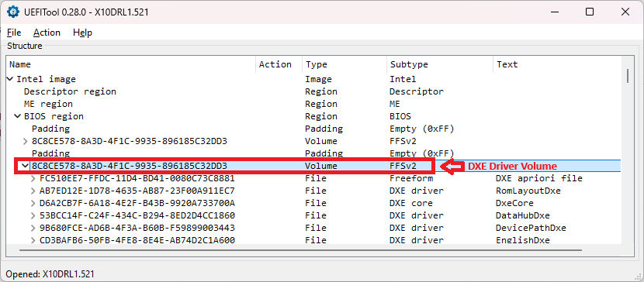Click the RomLayoutDxe text cell
Screen dimensions: 644x282
pos(528,191)
